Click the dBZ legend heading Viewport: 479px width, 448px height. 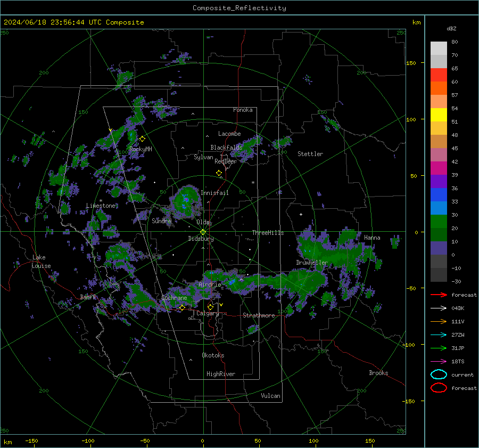451,28
